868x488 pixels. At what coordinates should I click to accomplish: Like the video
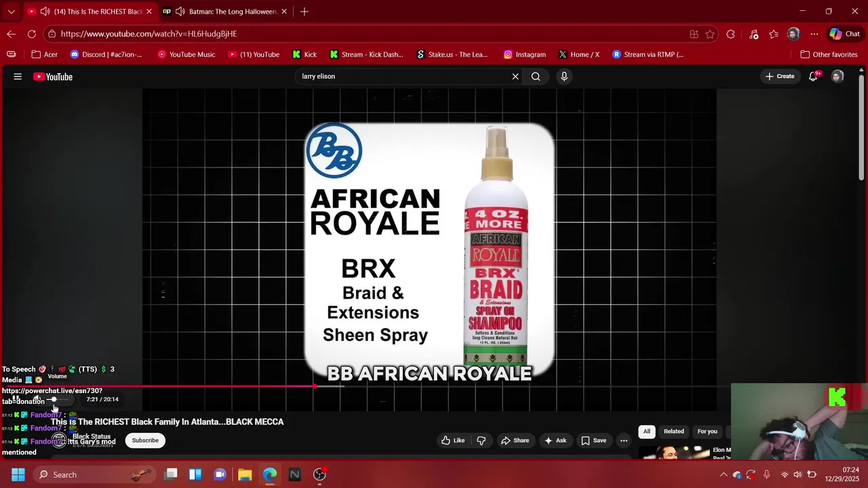(x=453, y=441)
